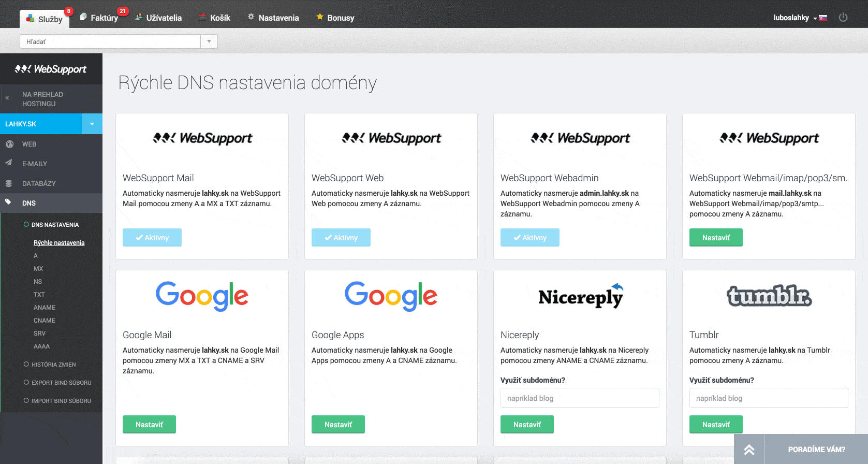868x464 pixels.
Task: Click Nastaviť on WebSupport Webmail card
Action: pyautogui.click(x=716, y=238)
